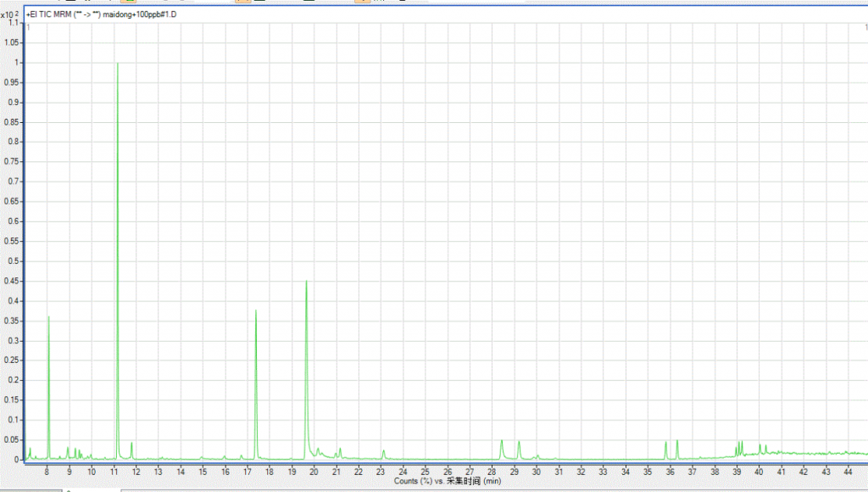This screenshot has width=868, height=492.
Task: Click the 20 tick label on the x-axis
Action: [x=314, y=470]
